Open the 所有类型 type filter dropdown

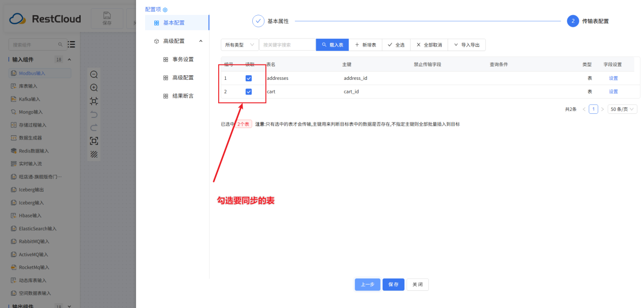click(x=239, y=45)
